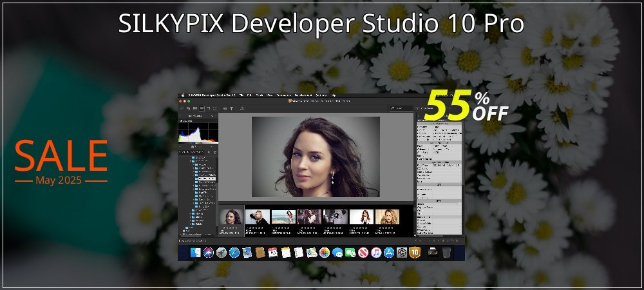
Task: Select first thumbnail of dark-haired woman portrait
Action: point(231,217)
